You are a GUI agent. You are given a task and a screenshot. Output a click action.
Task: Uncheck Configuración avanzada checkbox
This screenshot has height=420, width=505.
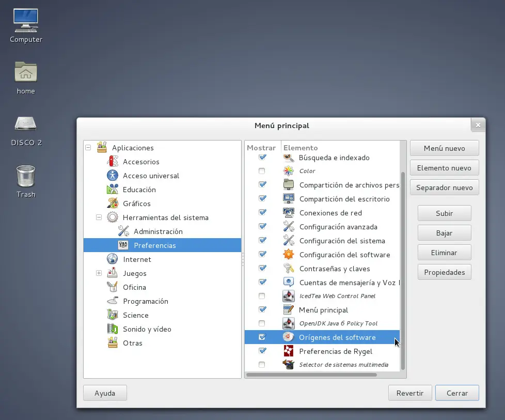pos(262,226)
